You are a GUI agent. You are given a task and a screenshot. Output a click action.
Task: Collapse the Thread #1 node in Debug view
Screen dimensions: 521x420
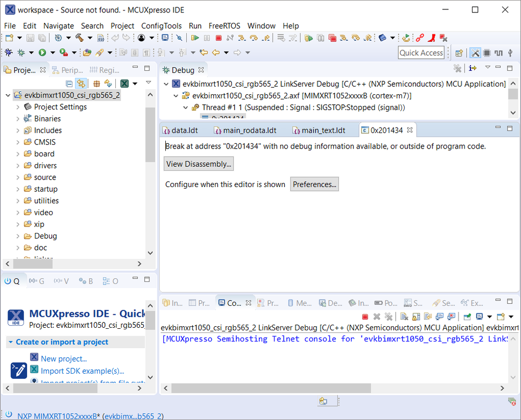(186, 107)
